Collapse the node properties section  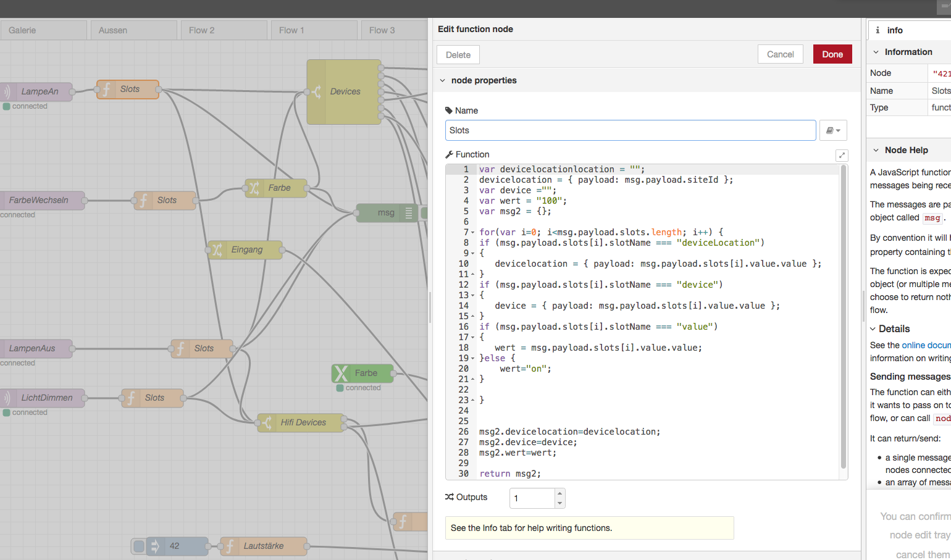443,80
